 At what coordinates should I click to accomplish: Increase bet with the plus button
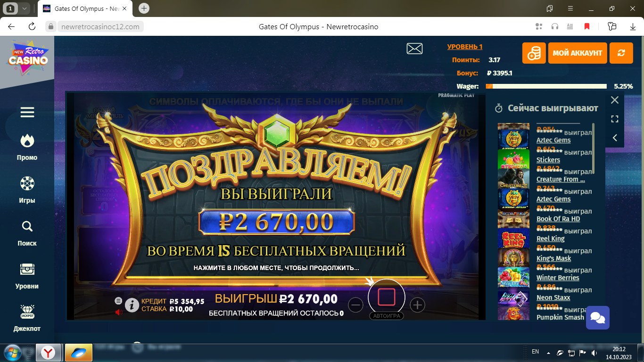417,305
